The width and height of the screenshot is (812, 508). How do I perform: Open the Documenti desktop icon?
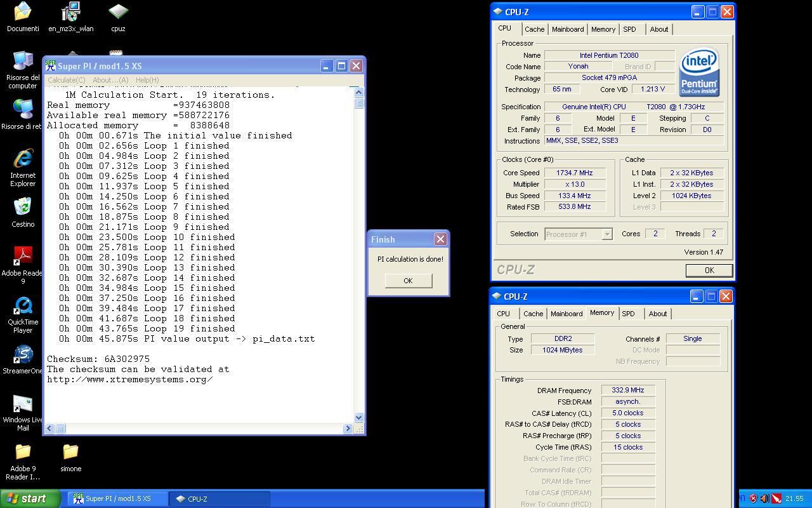23,17
